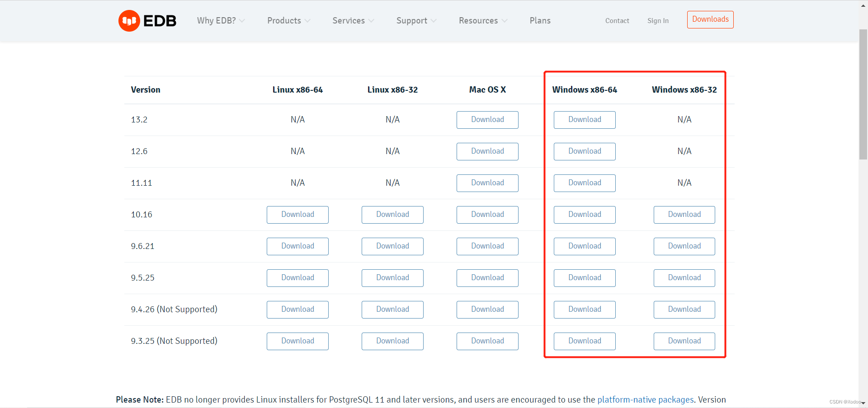The image size is (868, 408).
Task: Download version 9.6.21 for Linux x86-32
Action: click(392, 246)
